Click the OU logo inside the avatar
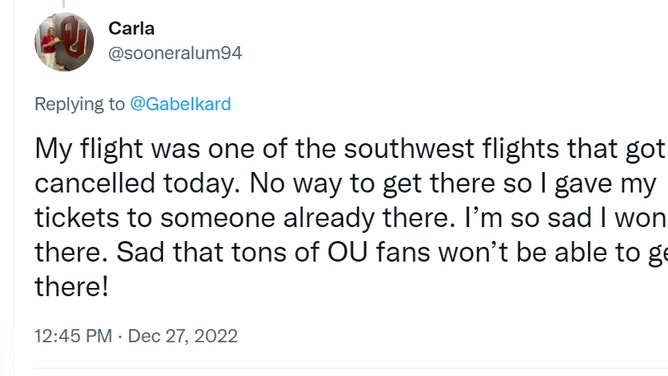668x376 pixels. pos(76,37)
